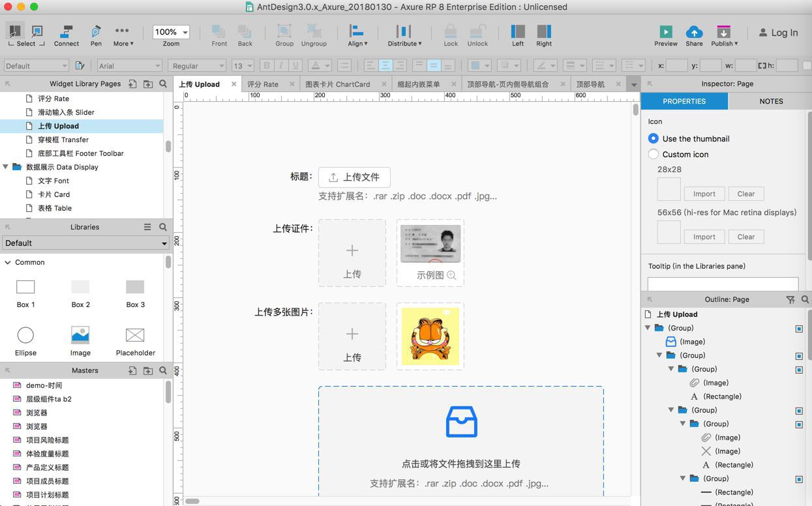The image size is (812, 506).
Task: Search the Outline pane
Action: pyautogui.click(x=805, y=299)
